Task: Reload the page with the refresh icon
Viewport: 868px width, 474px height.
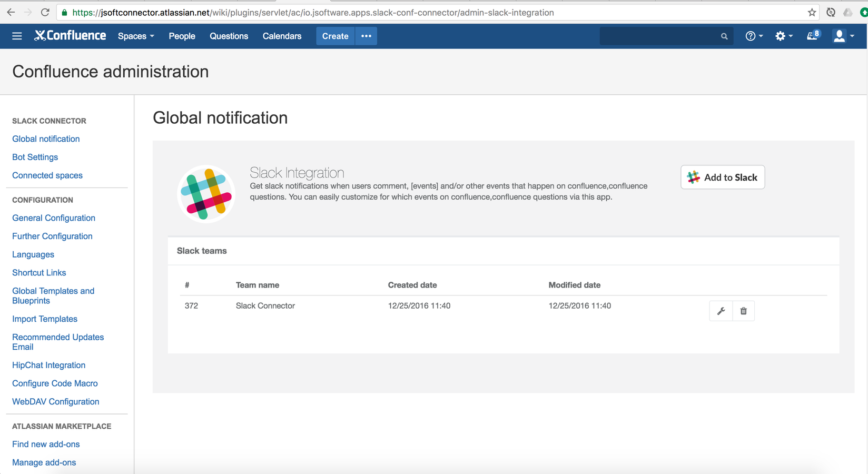Action: click(x=45, y=12)
